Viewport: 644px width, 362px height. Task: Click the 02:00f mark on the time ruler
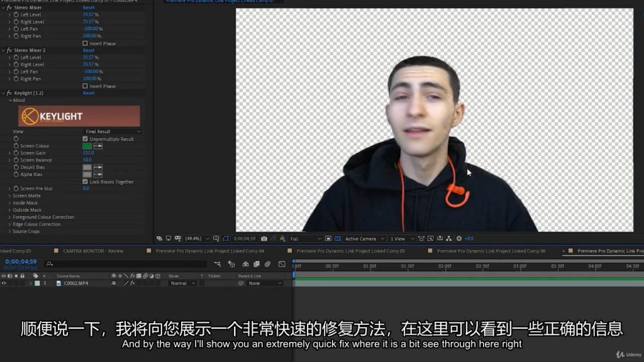tap(445, 266)
